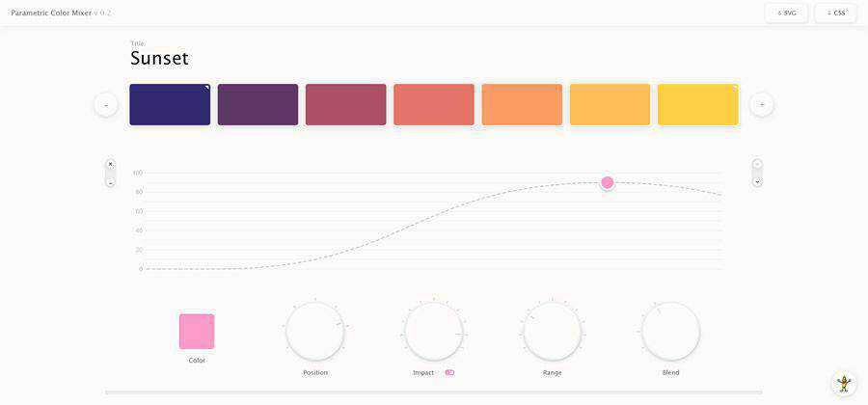Toggle the Impact switch
Viewport: 868px width, 405px height.
[449, 372]
